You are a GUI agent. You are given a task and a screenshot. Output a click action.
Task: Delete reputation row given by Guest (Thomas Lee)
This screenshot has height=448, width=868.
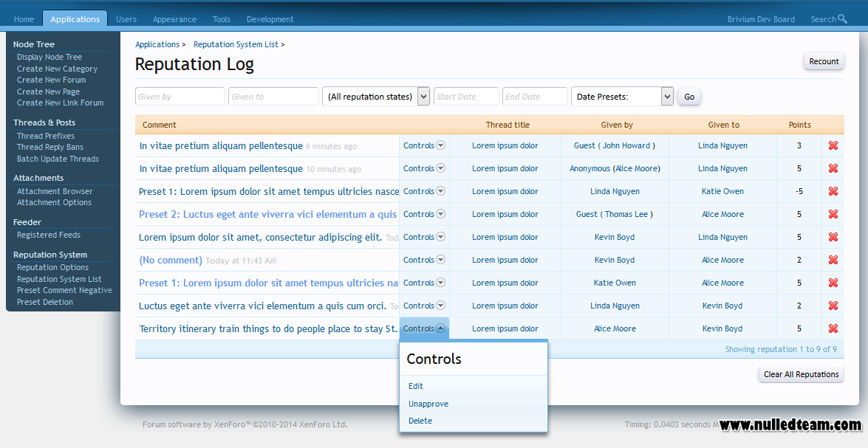[833, 214]
